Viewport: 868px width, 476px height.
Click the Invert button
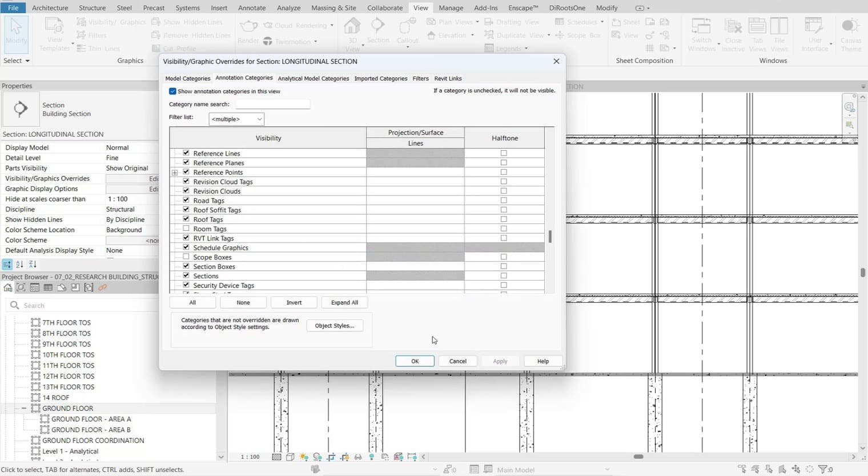point(294,303)
